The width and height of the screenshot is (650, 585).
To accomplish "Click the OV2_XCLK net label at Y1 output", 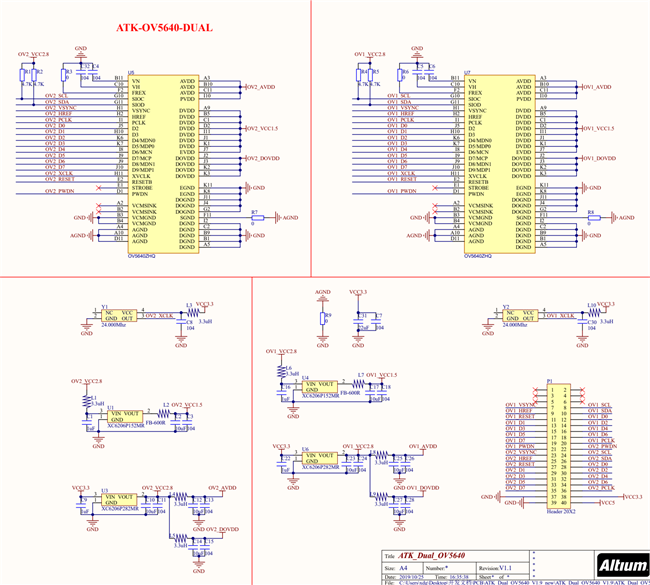I will tap(159, 316).
